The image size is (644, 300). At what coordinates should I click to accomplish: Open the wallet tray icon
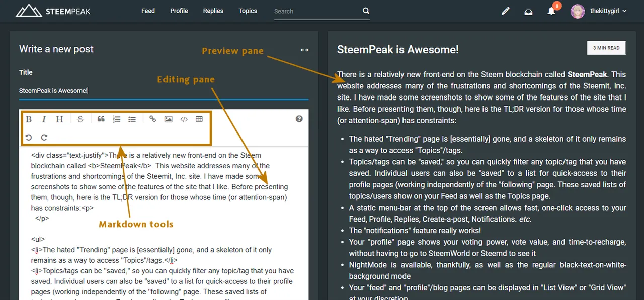click(528, 11)
